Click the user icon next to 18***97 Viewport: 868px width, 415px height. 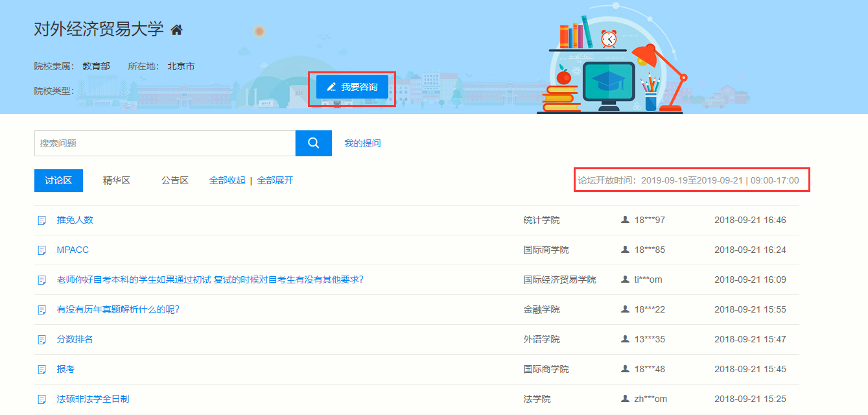click(x=625, y=220)
